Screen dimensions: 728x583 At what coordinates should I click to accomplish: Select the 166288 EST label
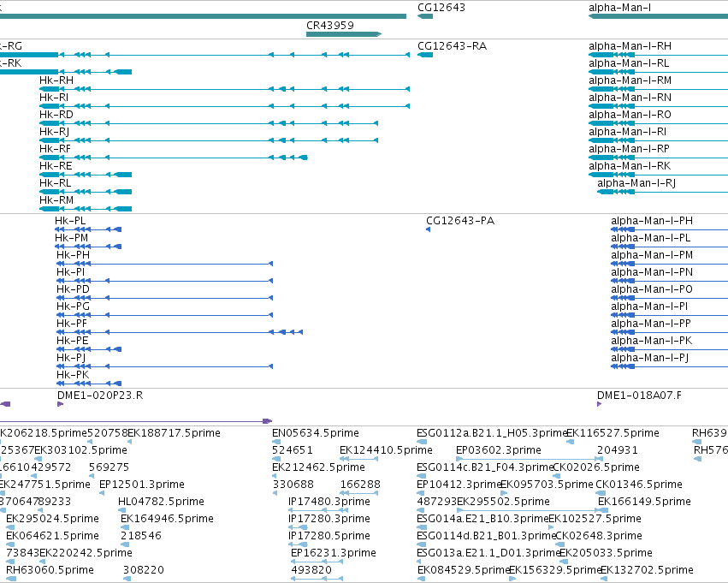coord(360,485)
